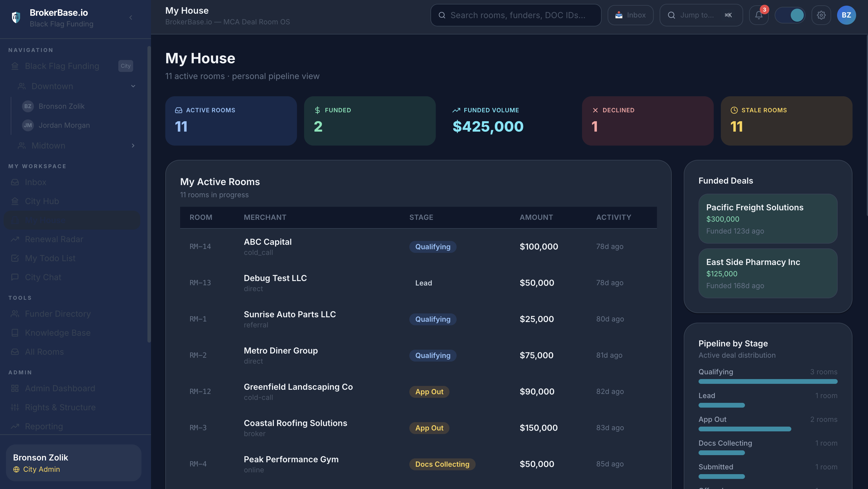The height and width of the screenshot is (489, 868).
Task: Open City Chat
Action: pyautogui.click(x=72, y=277)
